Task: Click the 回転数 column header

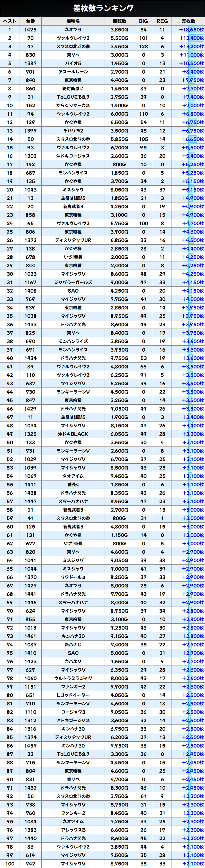Action: (119, 21)
